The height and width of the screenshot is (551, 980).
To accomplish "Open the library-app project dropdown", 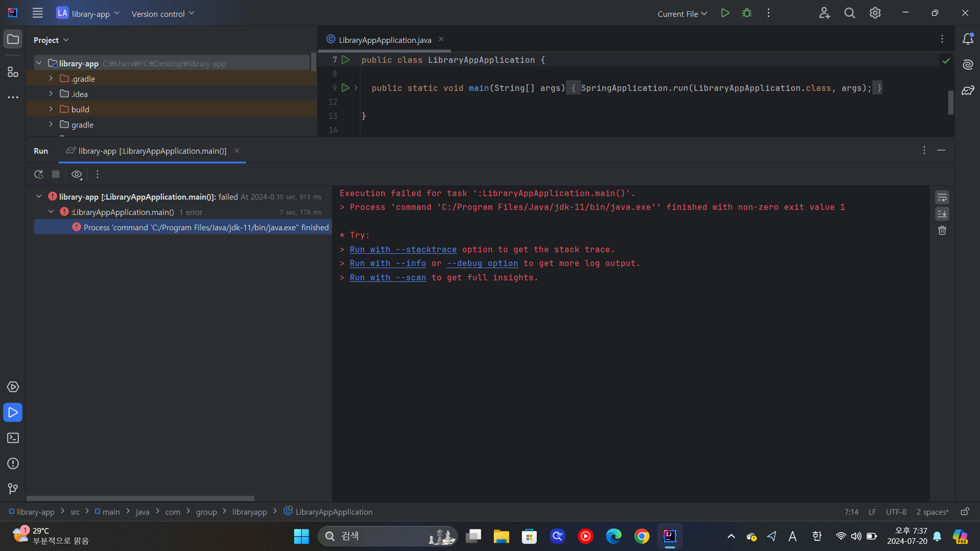I will pyautogui.click(x=88, y=13).
